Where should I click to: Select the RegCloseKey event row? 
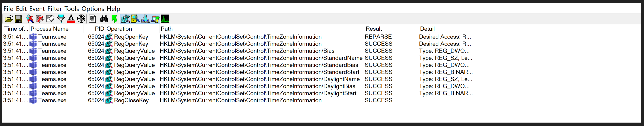[131, 100]
